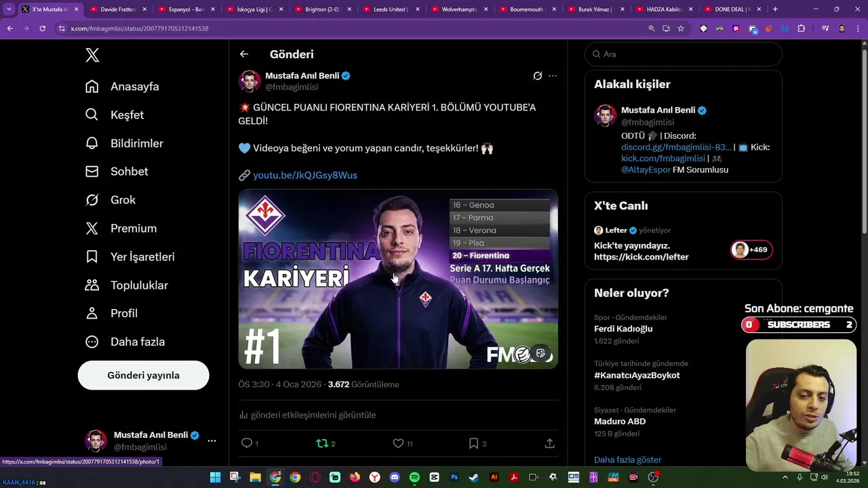The image size is (868, 488).
Task: Open tab search dropdown arrow
Action: click(9, 9)
